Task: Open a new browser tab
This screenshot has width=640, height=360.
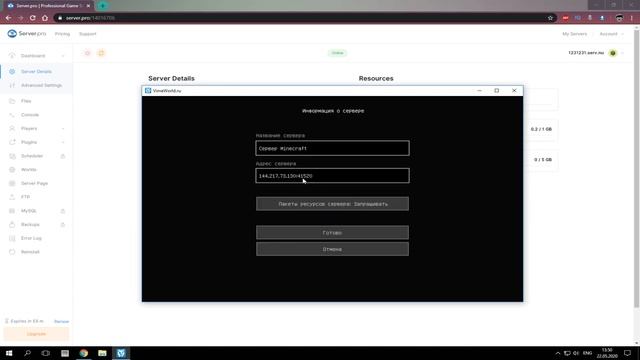Action: click(103, 6)
